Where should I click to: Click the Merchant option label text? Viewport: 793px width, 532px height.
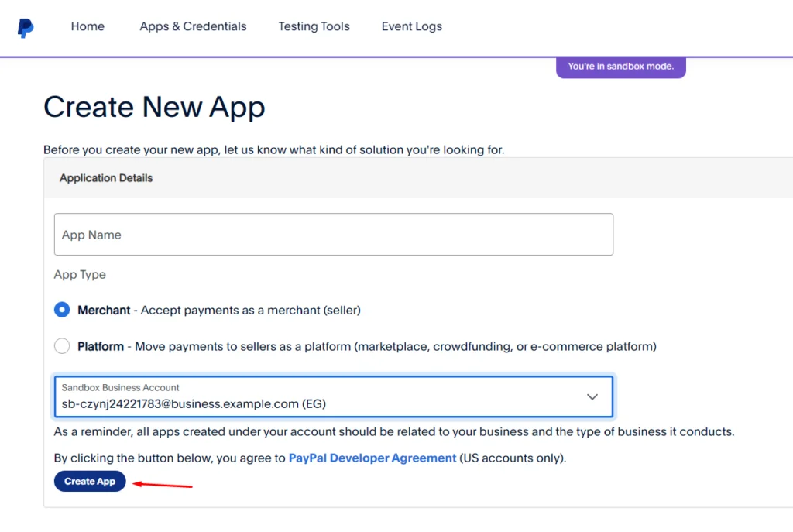[219, 310]
